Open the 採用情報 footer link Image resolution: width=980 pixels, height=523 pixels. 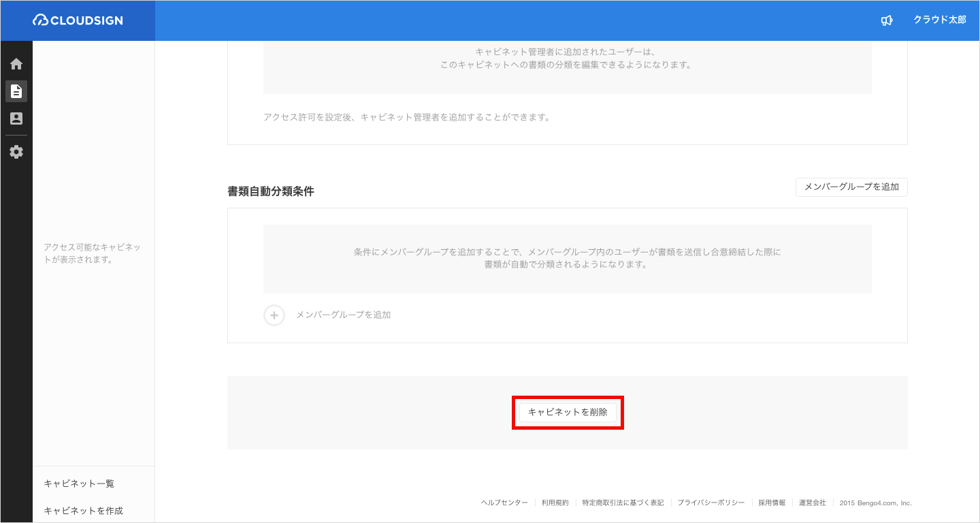point(772,503)
